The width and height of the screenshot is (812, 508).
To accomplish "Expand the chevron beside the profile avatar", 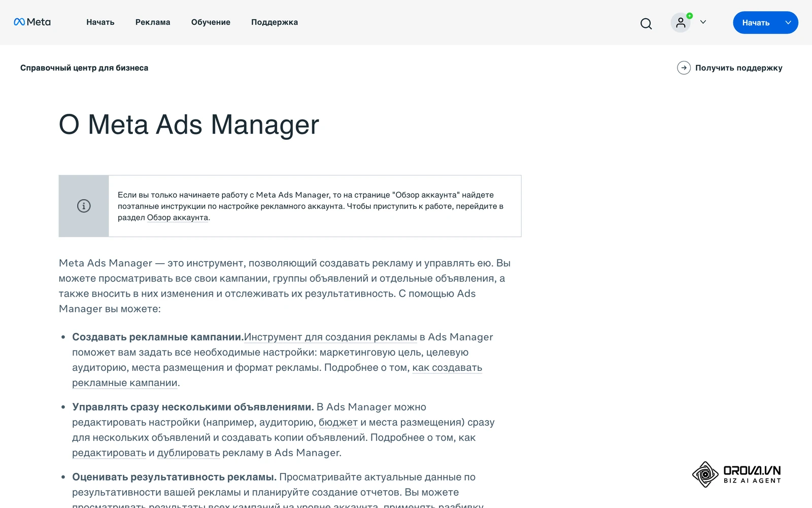I will pos(703,22).
